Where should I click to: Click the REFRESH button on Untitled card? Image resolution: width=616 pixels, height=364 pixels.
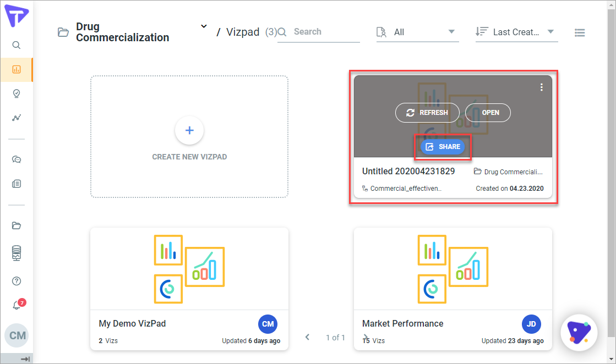pyautogui.click(x=427, y=113)
